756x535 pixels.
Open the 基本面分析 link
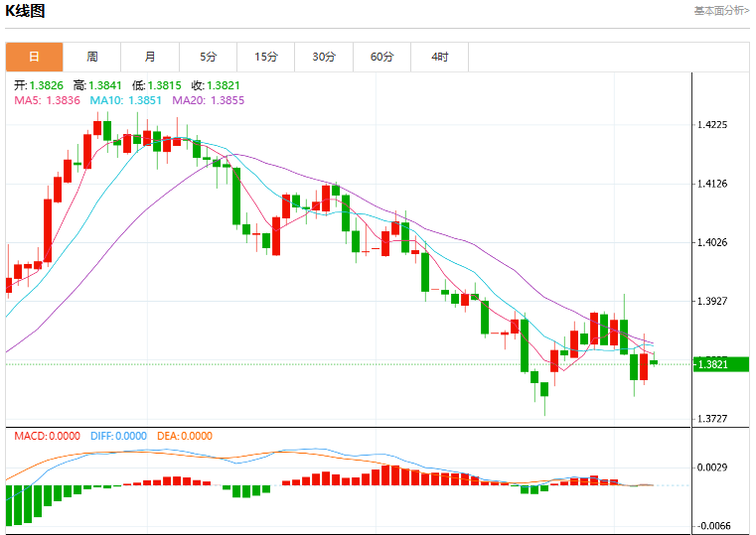click(721, 11)
